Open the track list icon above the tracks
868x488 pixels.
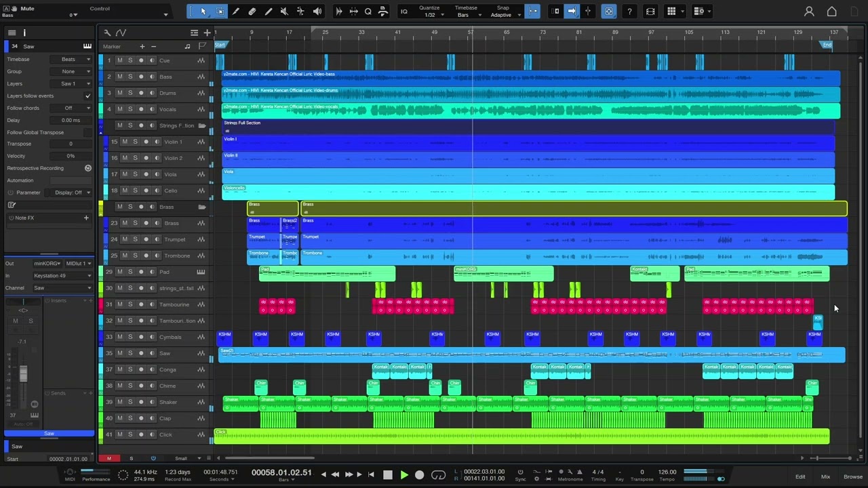tap(194, 33)
